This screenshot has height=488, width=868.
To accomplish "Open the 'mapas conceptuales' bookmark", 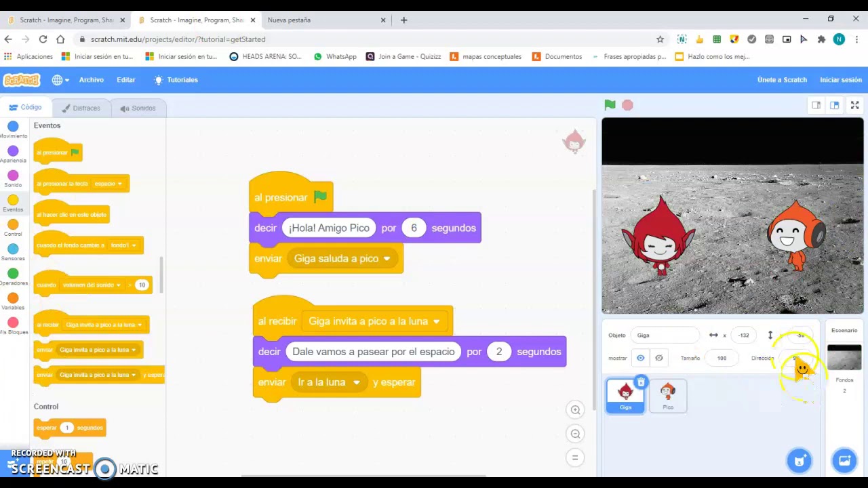I will tap(486, 57).
